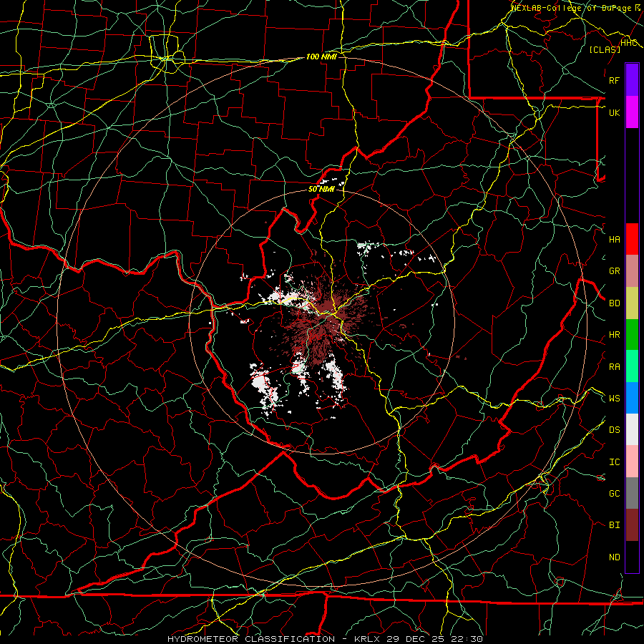Click the Hydrometeor Classification KRLX caption

click(325, 639)
